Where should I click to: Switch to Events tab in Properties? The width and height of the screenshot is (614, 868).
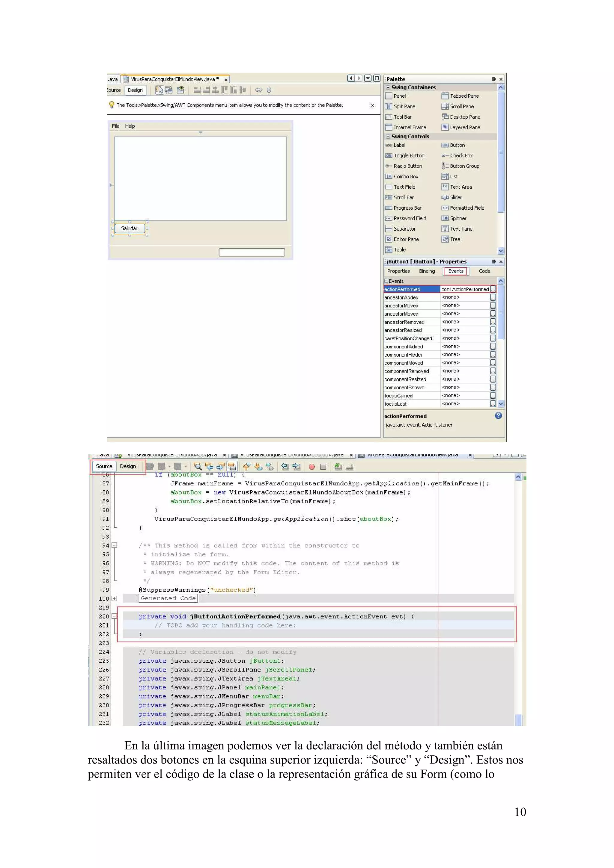point(455,271)
